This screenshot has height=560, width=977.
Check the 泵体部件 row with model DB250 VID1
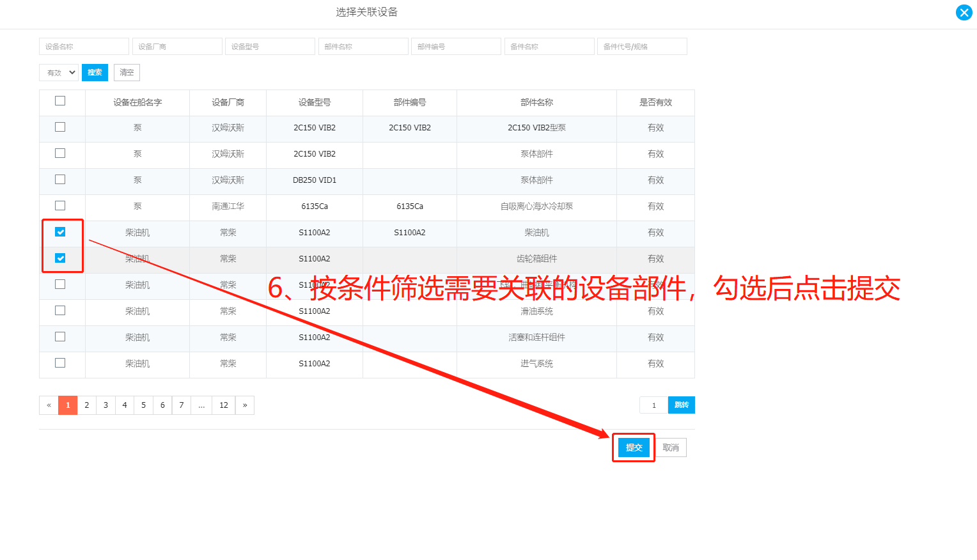click(60, 180)
